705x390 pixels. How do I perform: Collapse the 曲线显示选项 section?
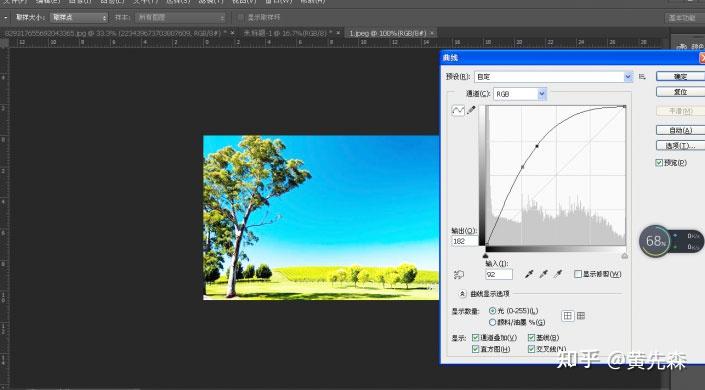click(x=462, y=294)
